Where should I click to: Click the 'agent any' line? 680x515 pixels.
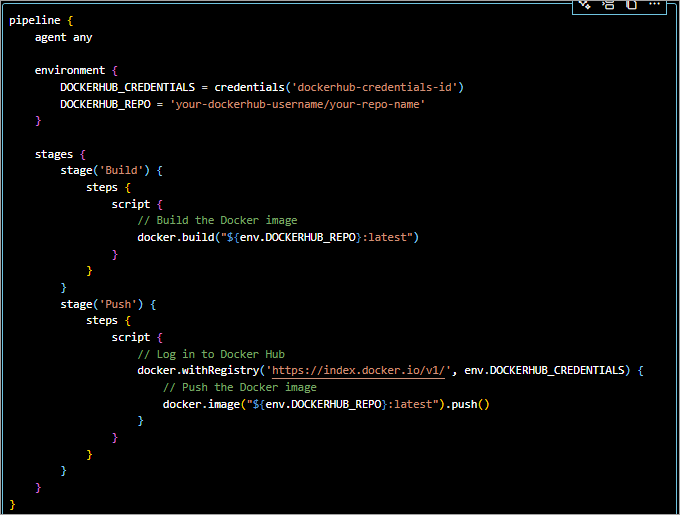(63, 37)
